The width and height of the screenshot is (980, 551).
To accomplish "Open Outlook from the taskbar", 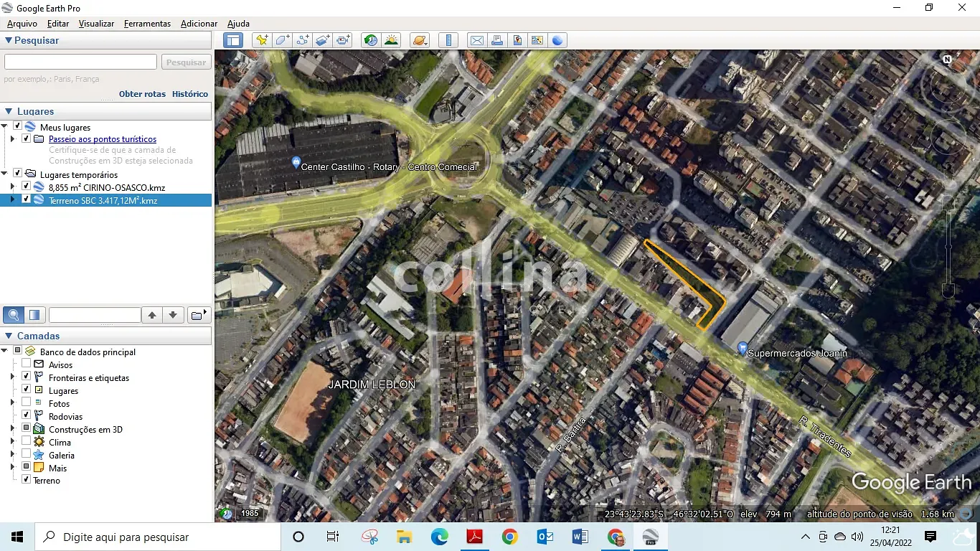I will pos(545,537).
